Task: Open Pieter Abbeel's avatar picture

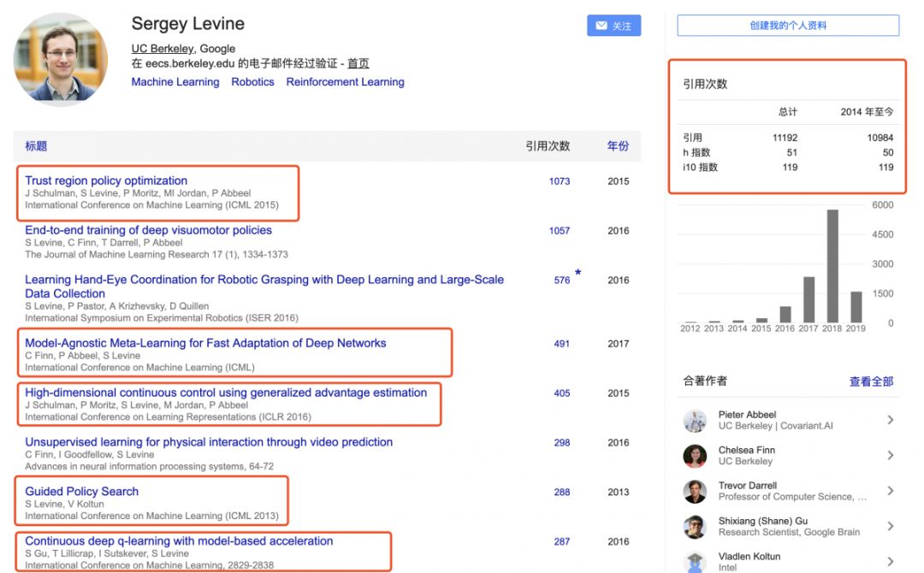Action: pos(695,421)
